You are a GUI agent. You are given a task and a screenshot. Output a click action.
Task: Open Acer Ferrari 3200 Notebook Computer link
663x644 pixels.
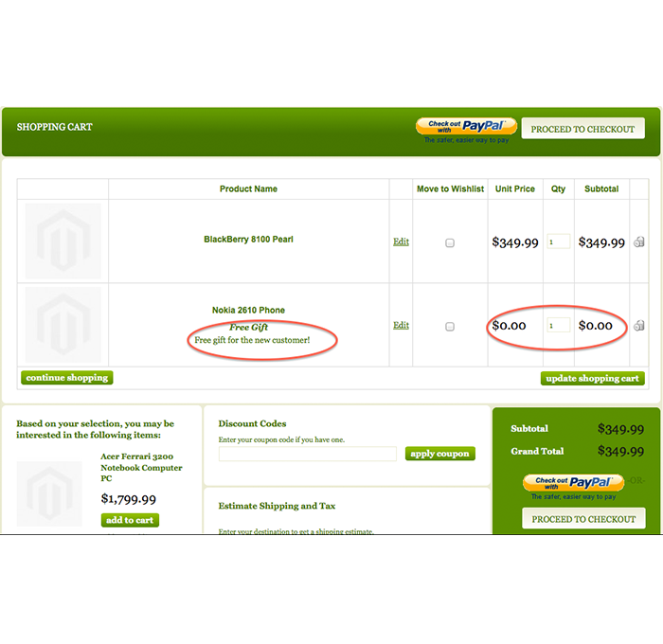click(141, 467)
